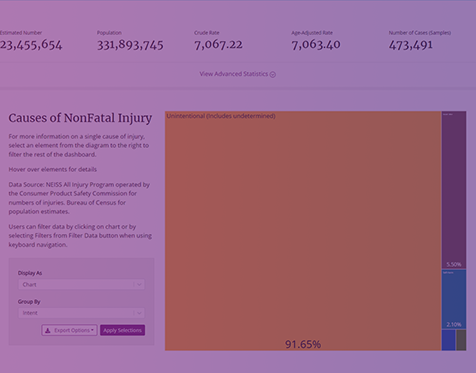
Task: Click the Number of Cases value 473,491
Action: 411,45
